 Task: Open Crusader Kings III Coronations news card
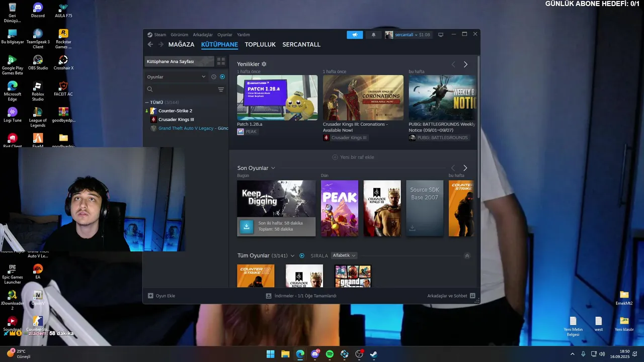coord(363,98)
